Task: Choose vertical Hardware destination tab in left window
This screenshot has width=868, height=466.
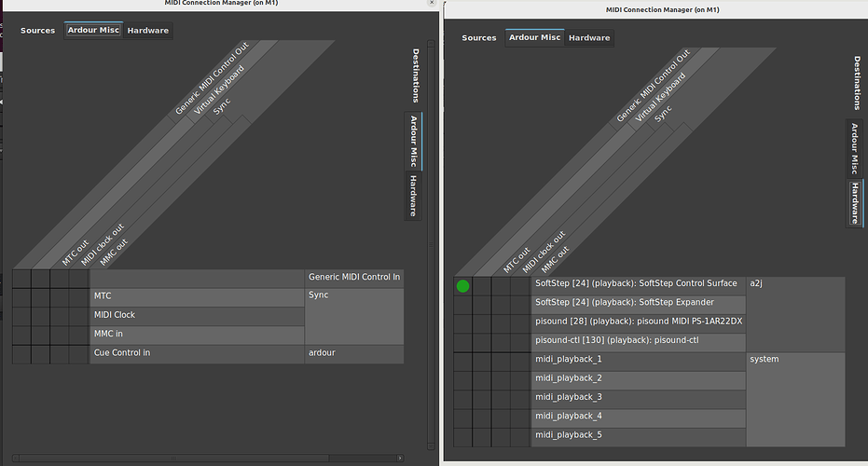Action: pos(414,195)
